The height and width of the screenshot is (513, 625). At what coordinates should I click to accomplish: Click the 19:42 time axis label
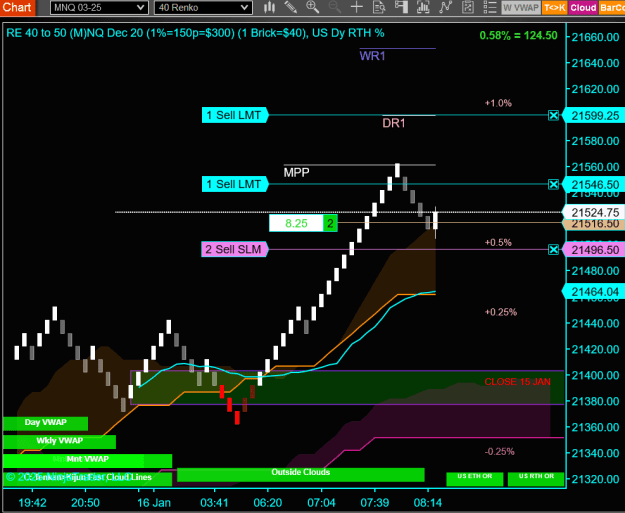pos(32,503)
